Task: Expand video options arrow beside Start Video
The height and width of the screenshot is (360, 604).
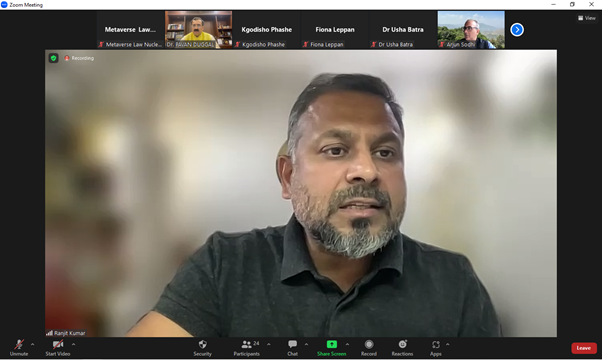Action: click(73, 344)
